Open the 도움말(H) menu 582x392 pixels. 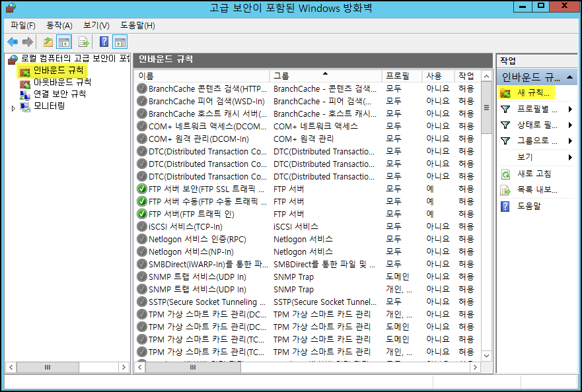(x=137, y=25)
